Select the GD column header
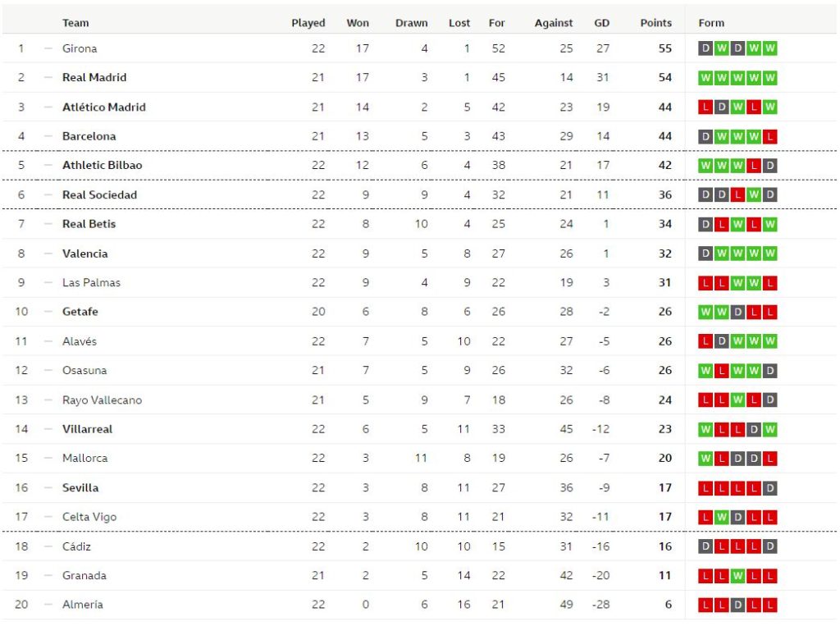This screenshot has width=840, height=626. coord(601,23)
